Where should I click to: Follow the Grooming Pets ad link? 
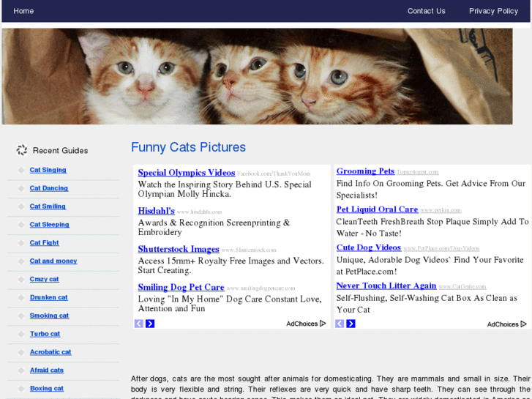point(365,171)
